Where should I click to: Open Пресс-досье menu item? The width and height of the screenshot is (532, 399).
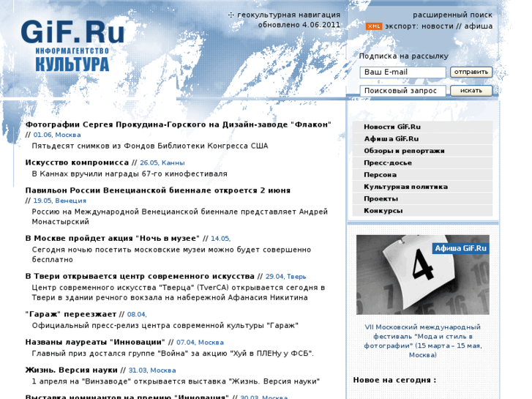coord(422,163)
